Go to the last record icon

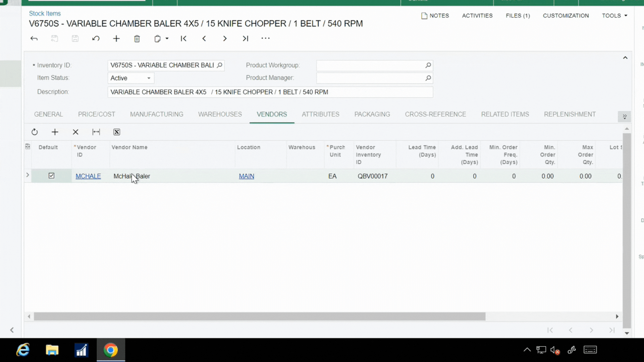pos(245,39)
